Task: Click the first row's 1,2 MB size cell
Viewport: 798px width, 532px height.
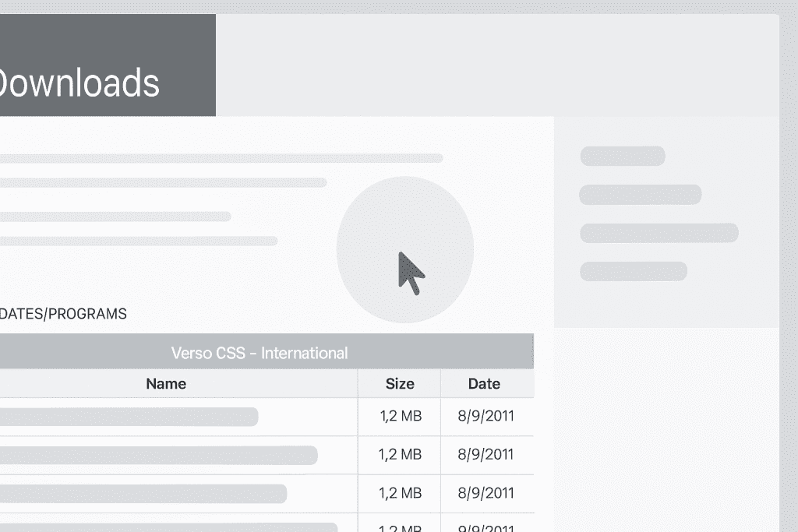Action: point(400,416)
